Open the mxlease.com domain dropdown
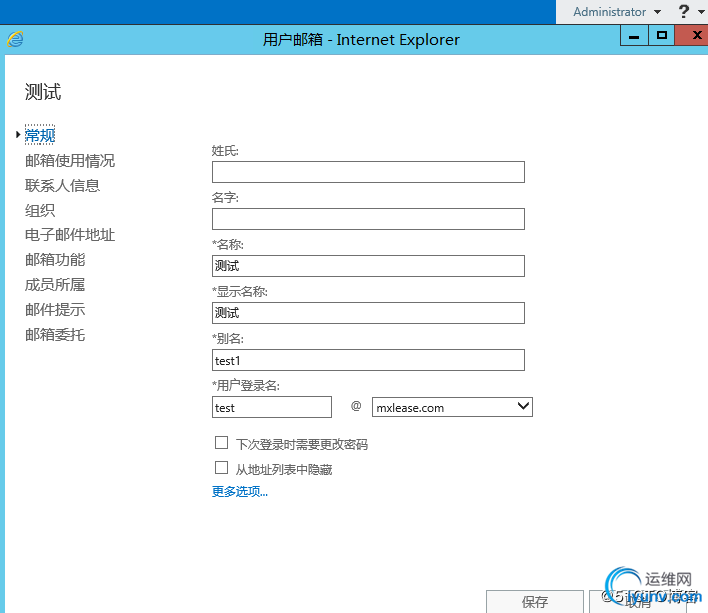708x613 pixels. tap(452, 407)
